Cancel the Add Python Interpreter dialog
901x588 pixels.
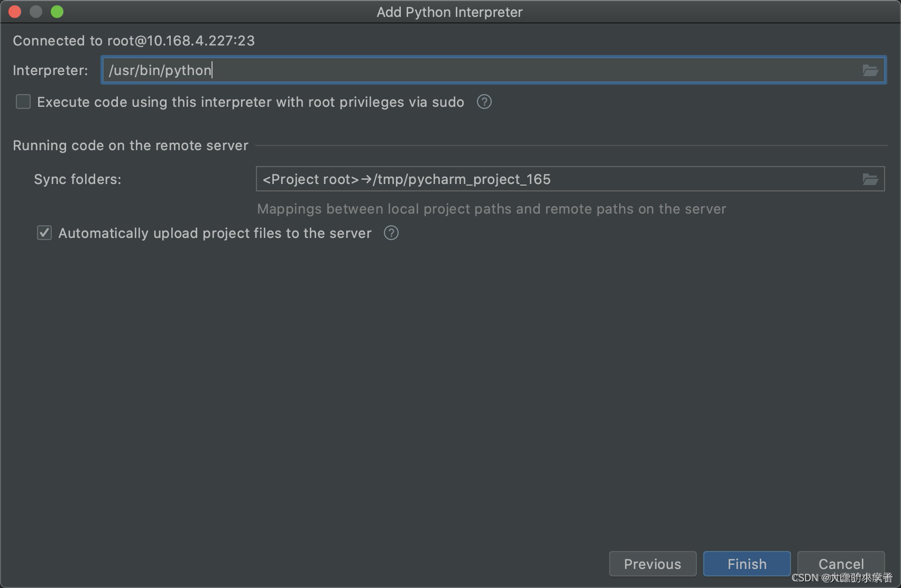pos(840,564)
